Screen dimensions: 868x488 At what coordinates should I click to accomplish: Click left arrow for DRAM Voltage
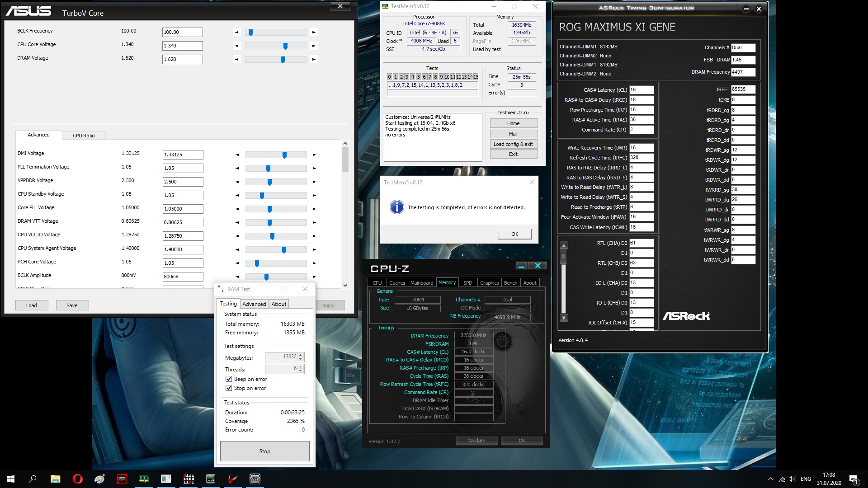pos(236,59)
